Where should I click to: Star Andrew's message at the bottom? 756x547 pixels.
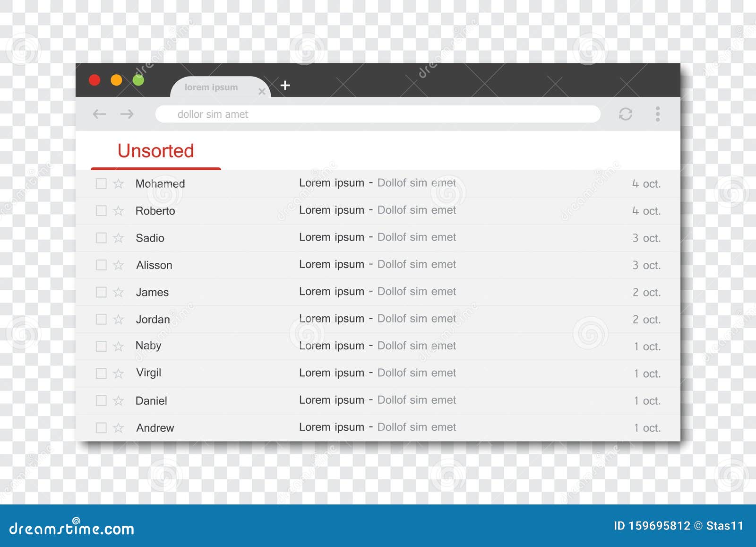tap(118, 427)
